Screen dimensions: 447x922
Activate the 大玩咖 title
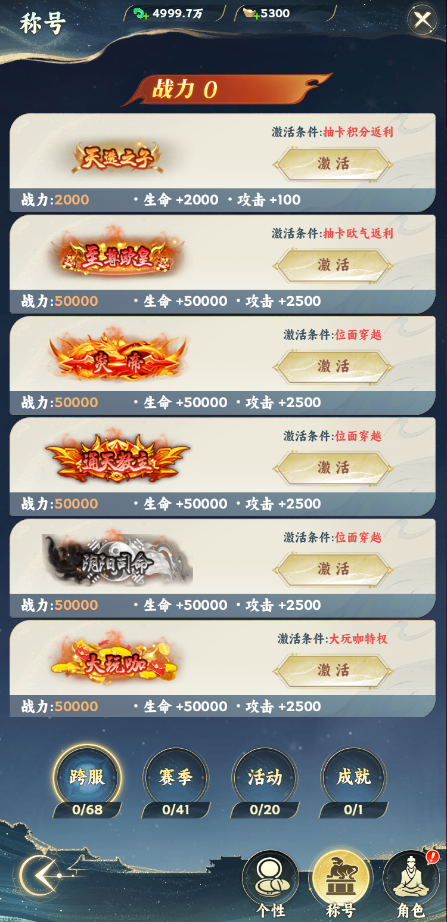(333, 670)
